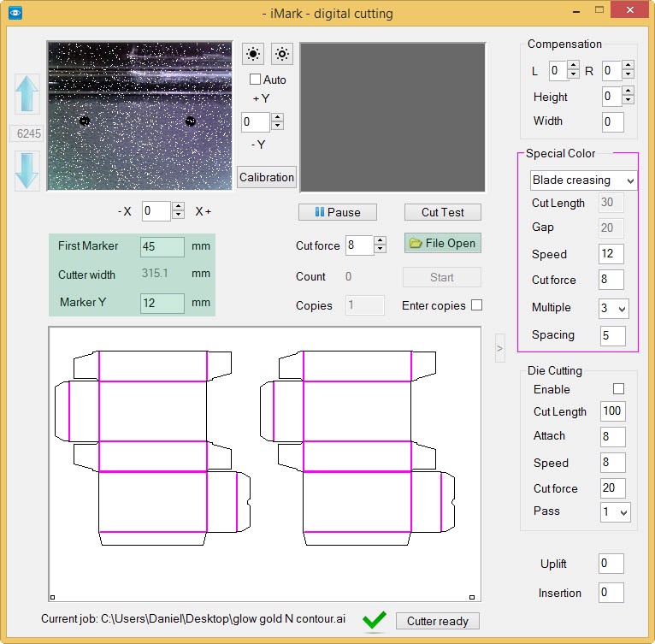Click the main Cut force value field
Image resolution: width=655 pixels, height=644 pixels.
point(360,245)
